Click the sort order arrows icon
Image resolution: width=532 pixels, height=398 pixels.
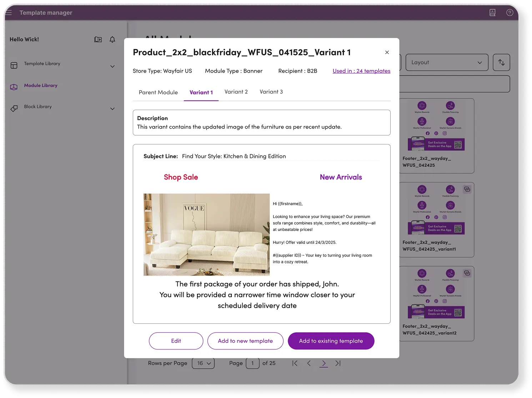501,63
